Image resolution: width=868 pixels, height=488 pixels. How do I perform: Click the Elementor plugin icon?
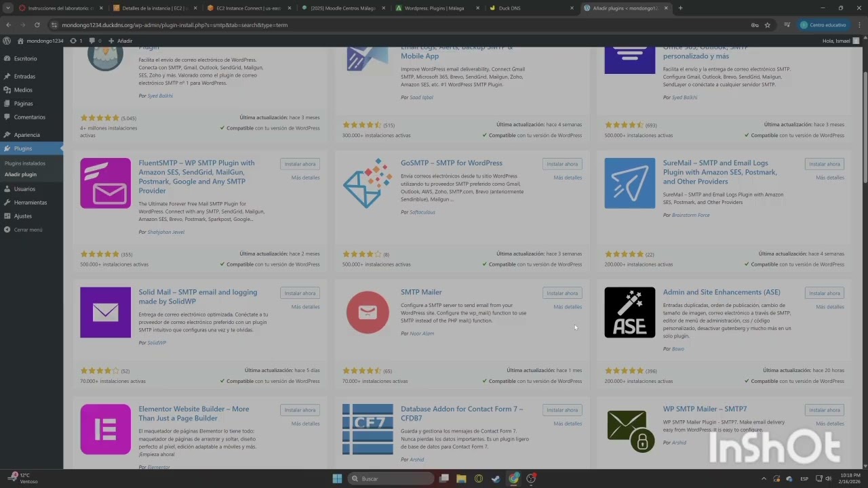[x=105, y=429]
